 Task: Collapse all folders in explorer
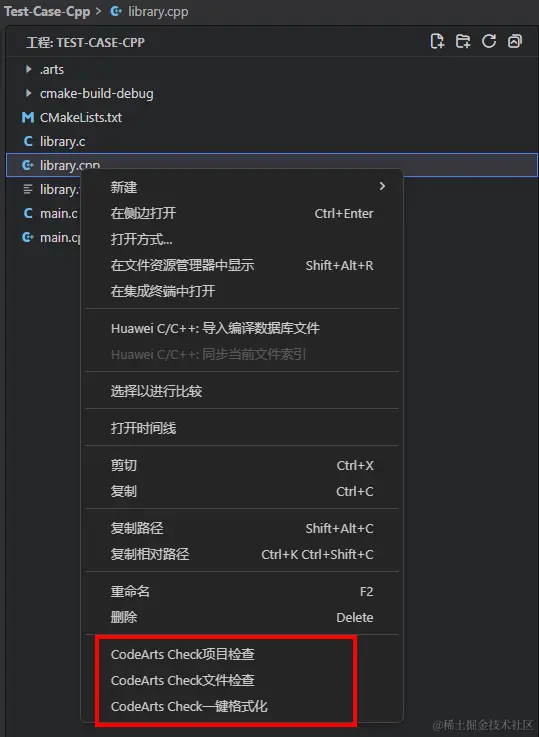(515, 41)
